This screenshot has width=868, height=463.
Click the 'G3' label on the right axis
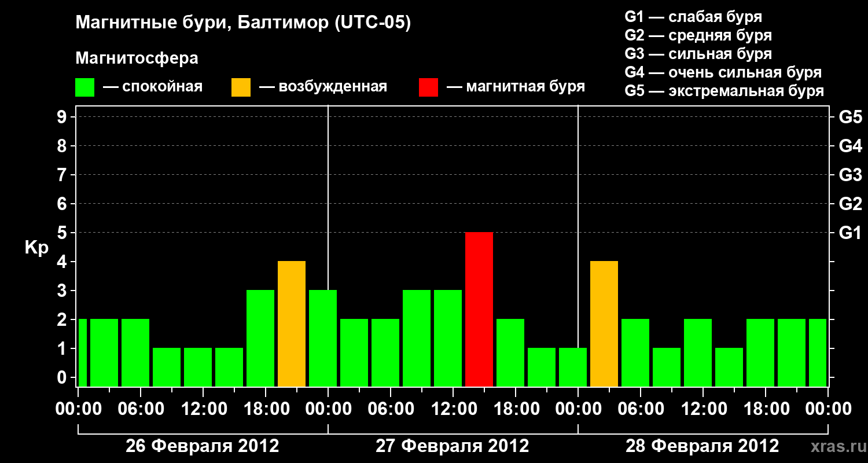pyautogui.click(x=850, y=175)
